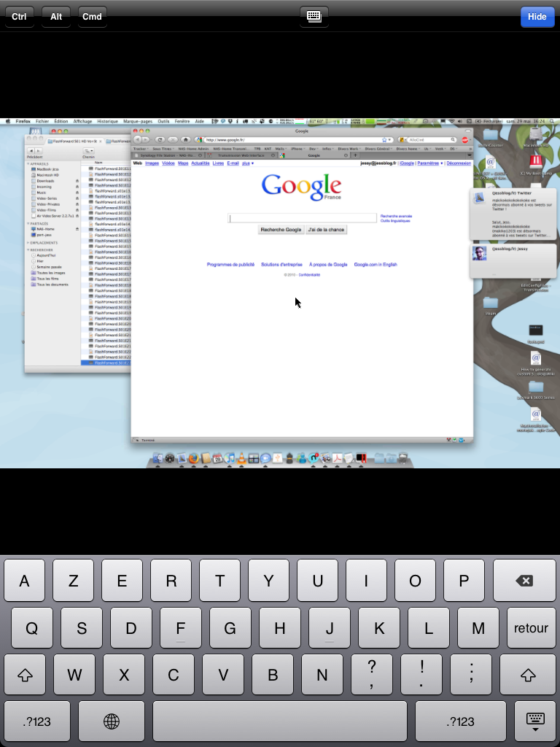Viewport: 560px width, 747px height.
Task: Click the Google search input field
Action: point(302,218)
